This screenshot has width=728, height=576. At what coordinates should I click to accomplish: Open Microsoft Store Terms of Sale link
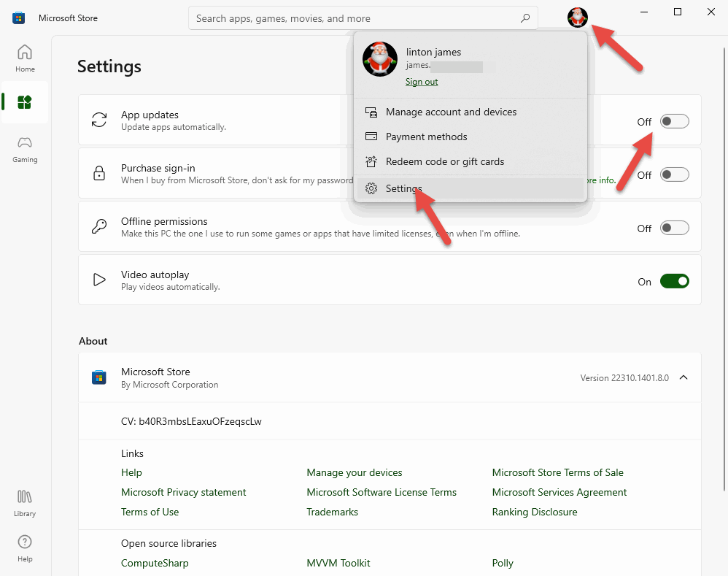(557, 472)
